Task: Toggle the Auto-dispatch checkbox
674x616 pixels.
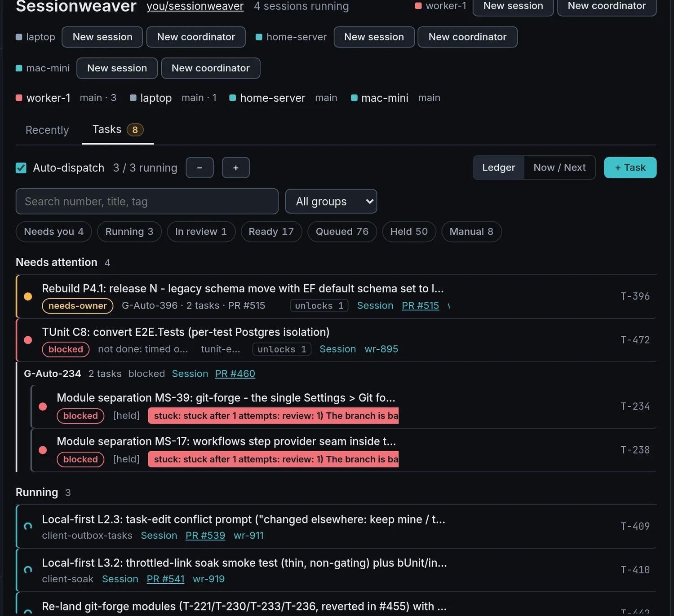Action: coord(21,168)
